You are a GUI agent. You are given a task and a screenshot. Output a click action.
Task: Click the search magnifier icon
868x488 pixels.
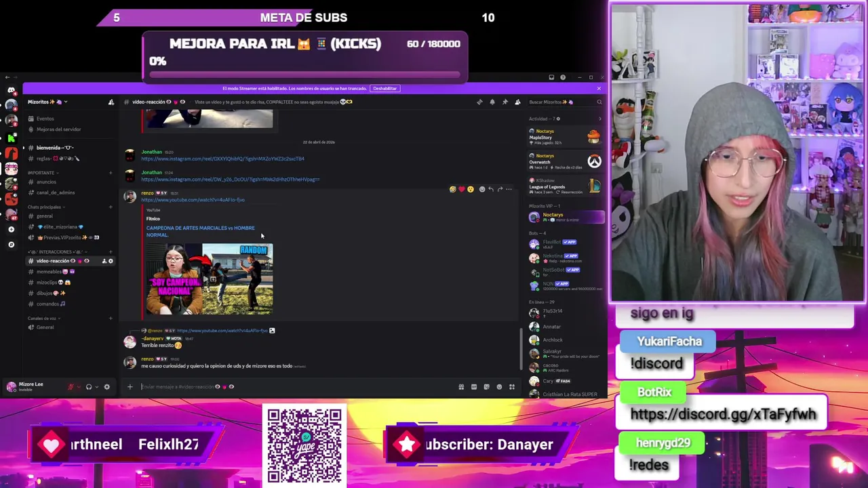[x=599, y=102]
